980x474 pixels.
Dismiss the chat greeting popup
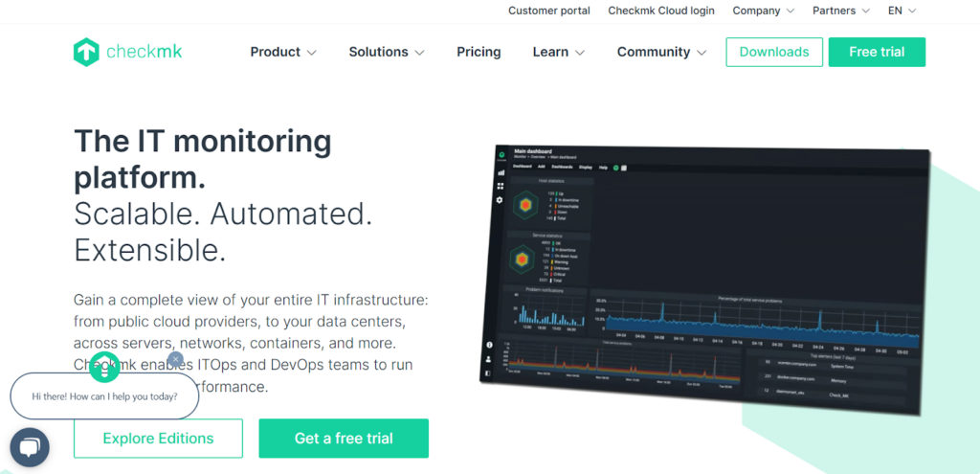coord(176,359)
